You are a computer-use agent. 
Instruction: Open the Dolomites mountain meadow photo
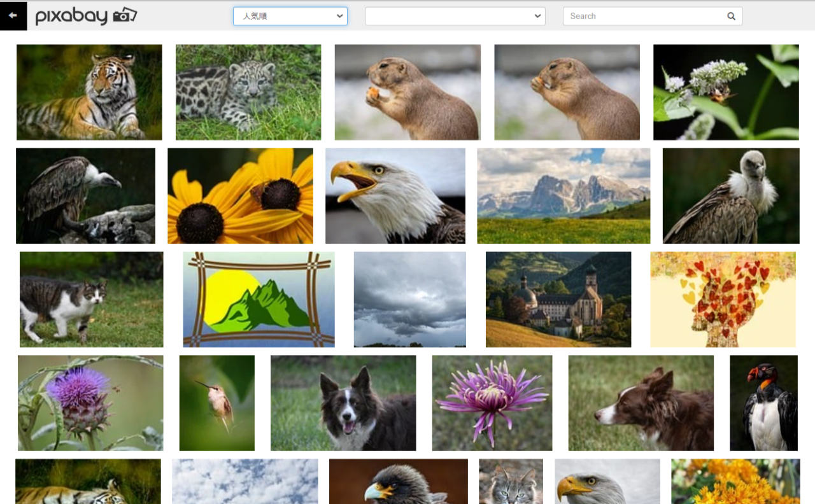[x=563, y=196]
